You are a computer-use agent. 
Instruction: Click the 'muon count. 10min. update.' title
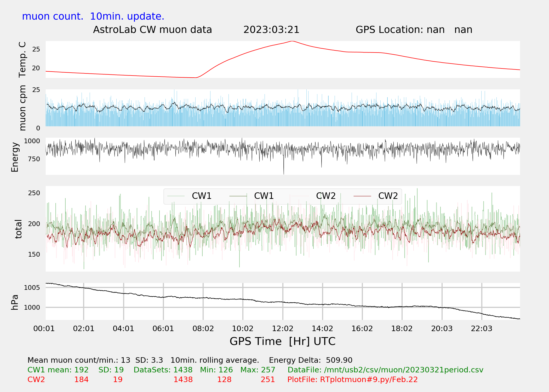coord(93,16)
